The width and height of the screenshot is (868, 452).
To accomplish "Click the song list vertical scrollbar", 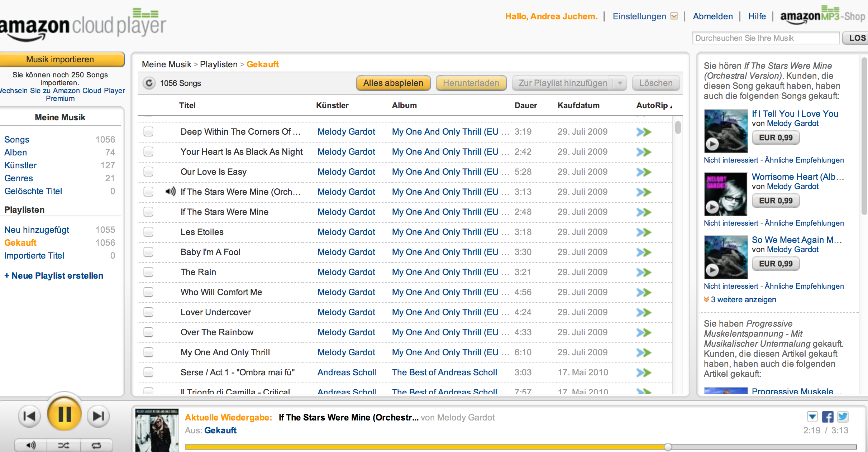I will [678, 128].
